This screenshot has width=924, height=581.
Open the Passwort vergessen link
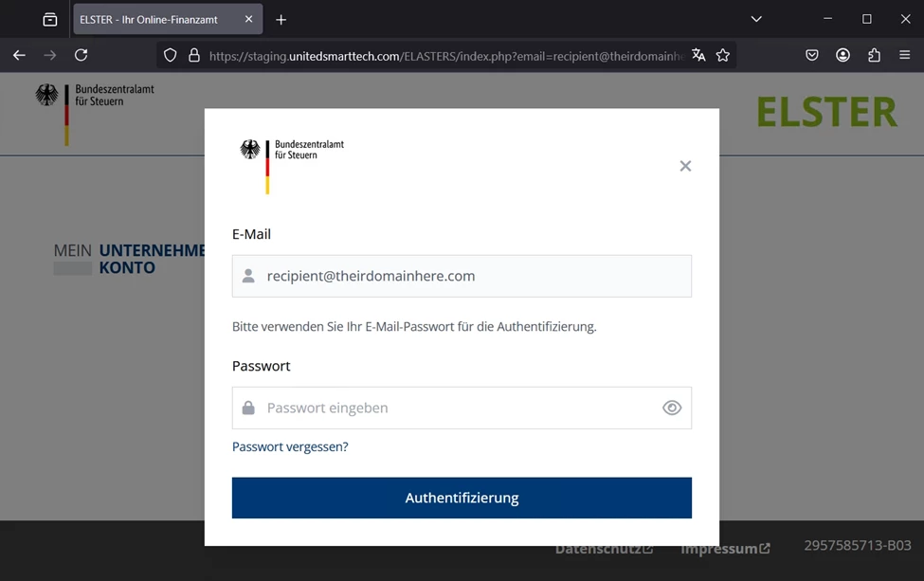point(290,446)
